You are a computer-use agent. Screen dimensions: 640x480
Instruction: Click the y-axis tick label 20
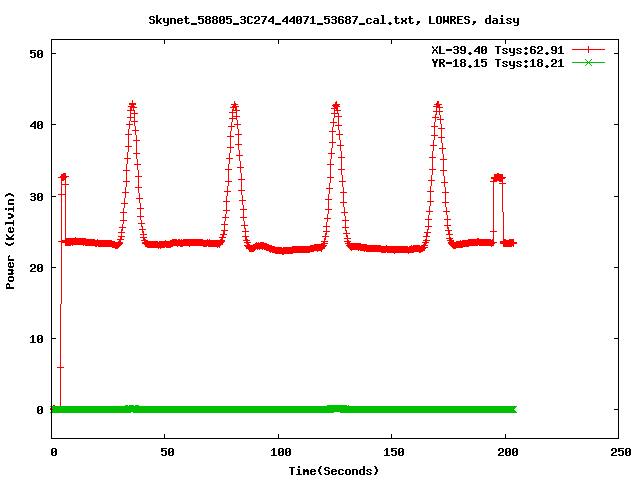tap(36, 268)
